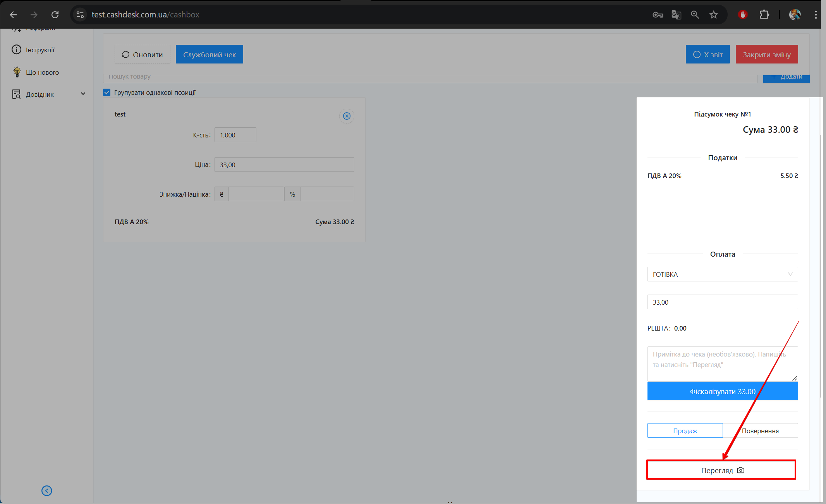Viewport: 826px width, 504px height.
Task: Collapse the sidebar with the arrow icon
Action: coord(47,491)
